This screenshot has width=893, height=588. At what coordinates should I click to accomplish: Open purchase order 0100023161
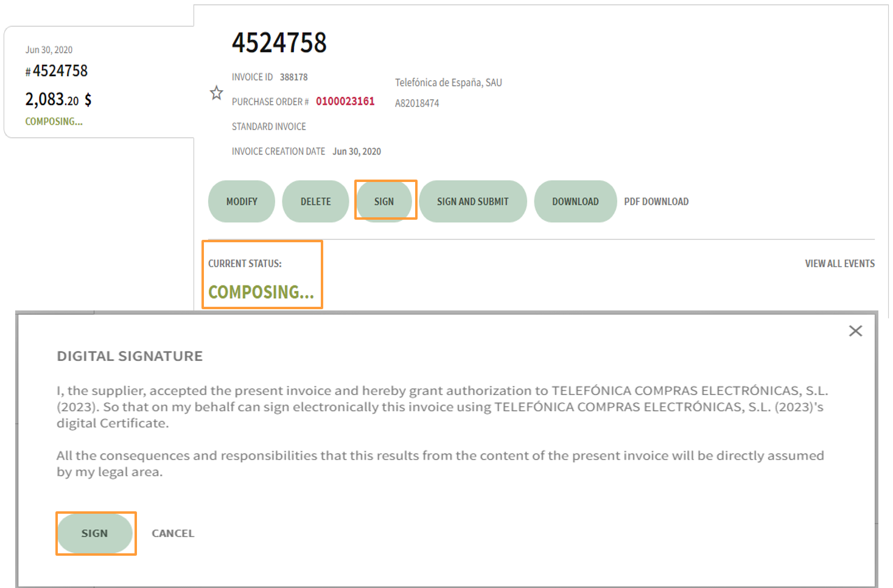point(345,102)
